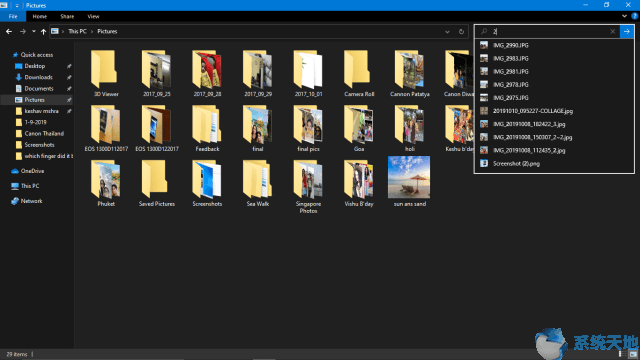Screen dimensions: 640x360
Task: Open the 2017_09_28 folder
Action: (207, 73)
